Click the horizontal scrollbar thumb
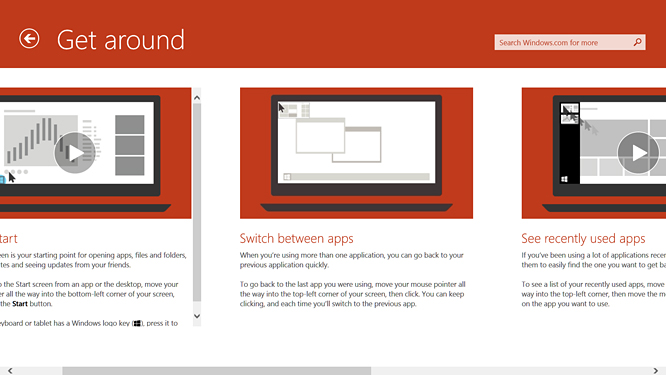The image size is (666, 375). click(x=217, y=371)
